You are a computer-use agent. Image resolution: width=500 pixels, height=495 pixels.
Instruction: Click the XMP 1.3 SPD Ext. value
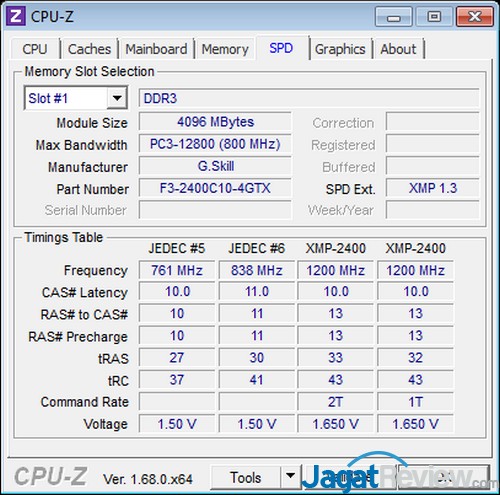433,188
